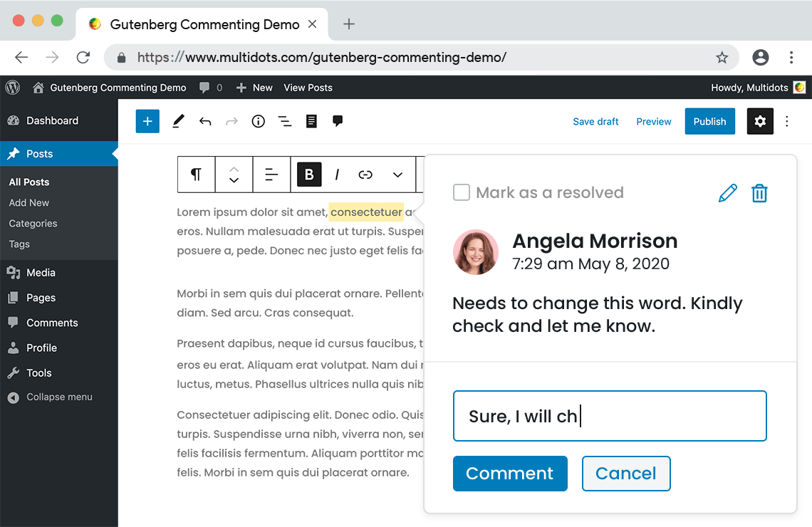Toggle italic formatting in block toolbar
This screenshot has height=527, width=812.
coord(337,174)
